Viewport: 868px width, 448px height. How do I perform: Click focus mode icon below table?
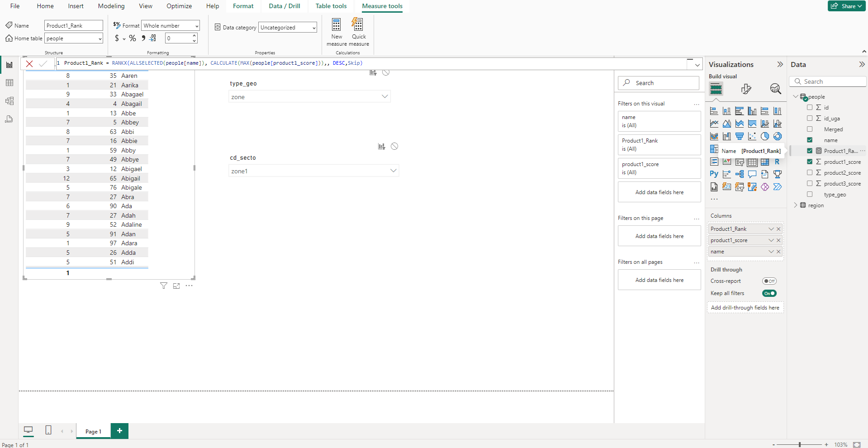point(176,286)
